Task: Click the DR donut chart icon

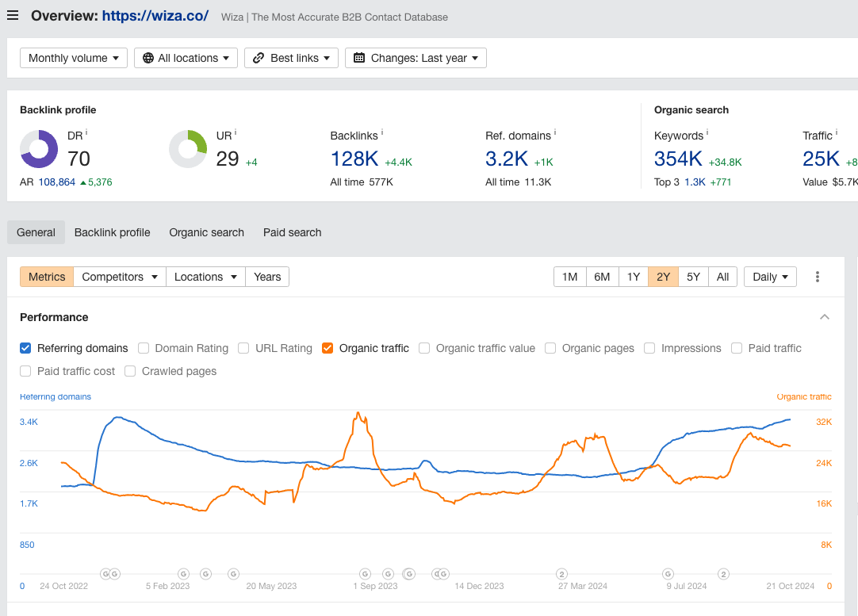Action: 39,149
